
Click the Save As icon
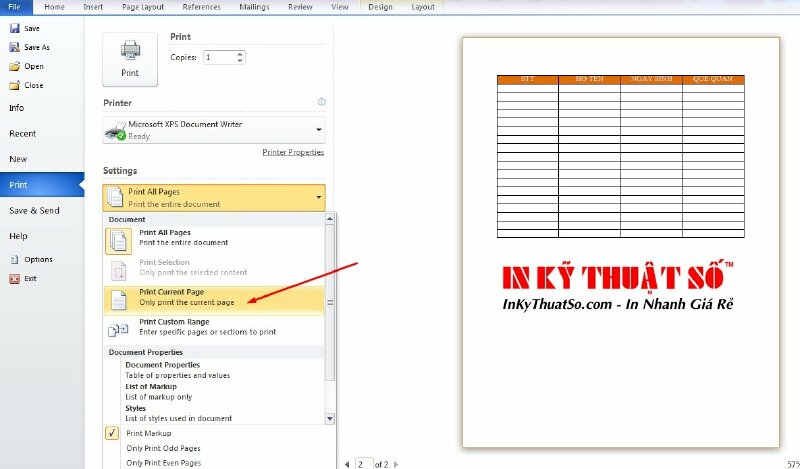[x=14, y=48]
